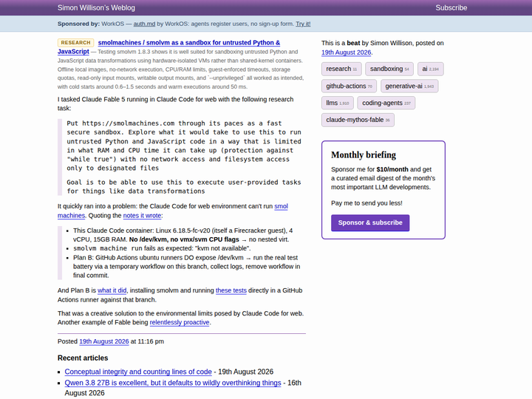Screen dimensions: 532x399
Task: Open smolmachines / smolvm sandbox article title
Action: (x=168, y=47)
